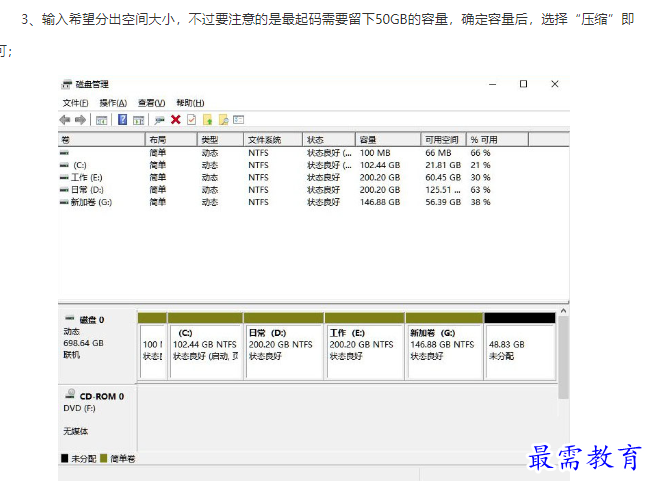The height and width of the screenshot is (489, 650).
Task: Sort by the 可用空间 column header
Action: pyautogui.click(x=444, y=140)
